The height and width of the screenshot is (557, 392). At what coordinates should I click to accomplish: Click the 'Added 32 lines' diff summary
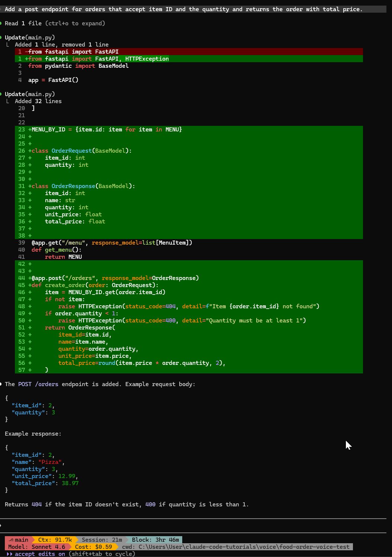click(x=38, y=101)
